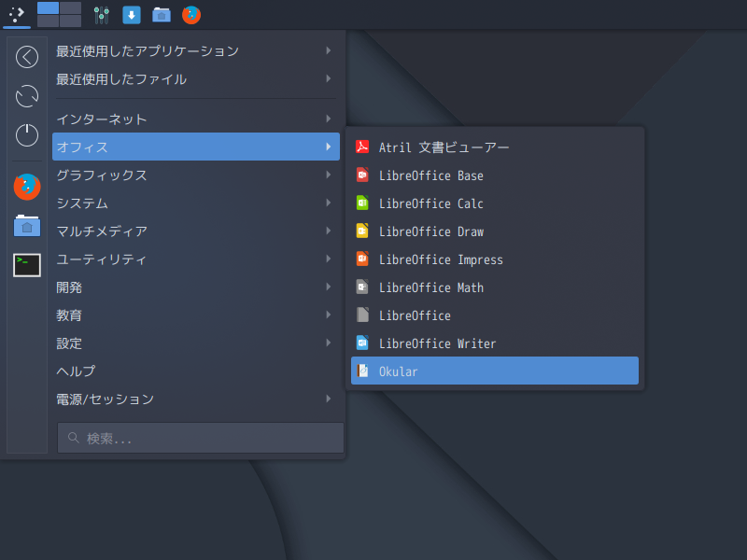Expand the 開発 submenu arrow
This screenshot has width=747, height=560.
(x=329, y=287)
